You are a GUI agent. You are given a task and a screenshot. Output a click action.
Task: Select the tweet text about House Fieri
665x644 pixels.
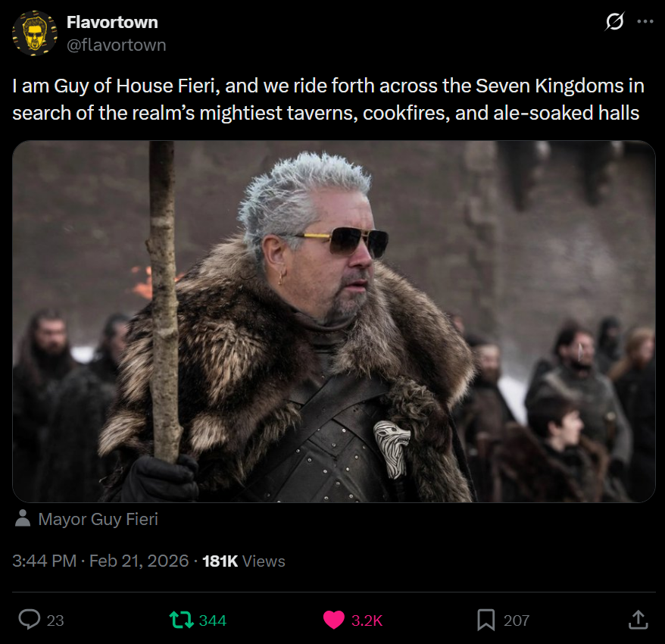[x=328, y=99]
